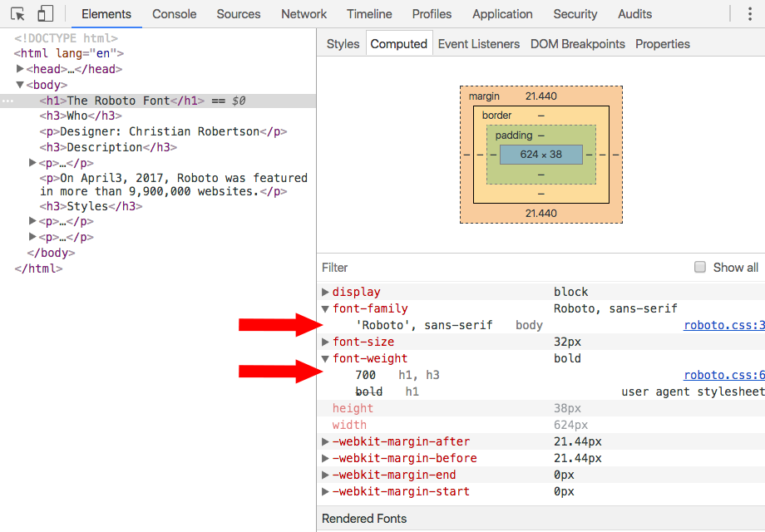Viewport: 765px width, 532px height.
Task: Open the DOM Breakpoints tab
Action: click(578, 44)
